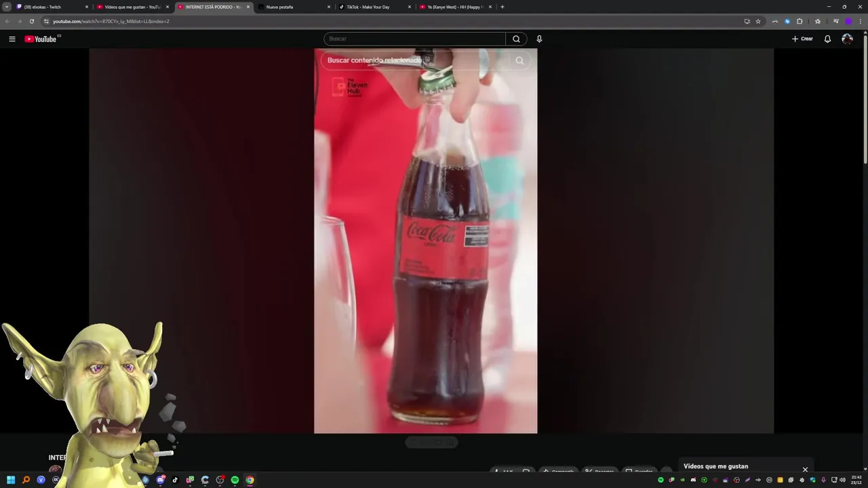Start voice search with the microphone icon

[x=539, y=39]
